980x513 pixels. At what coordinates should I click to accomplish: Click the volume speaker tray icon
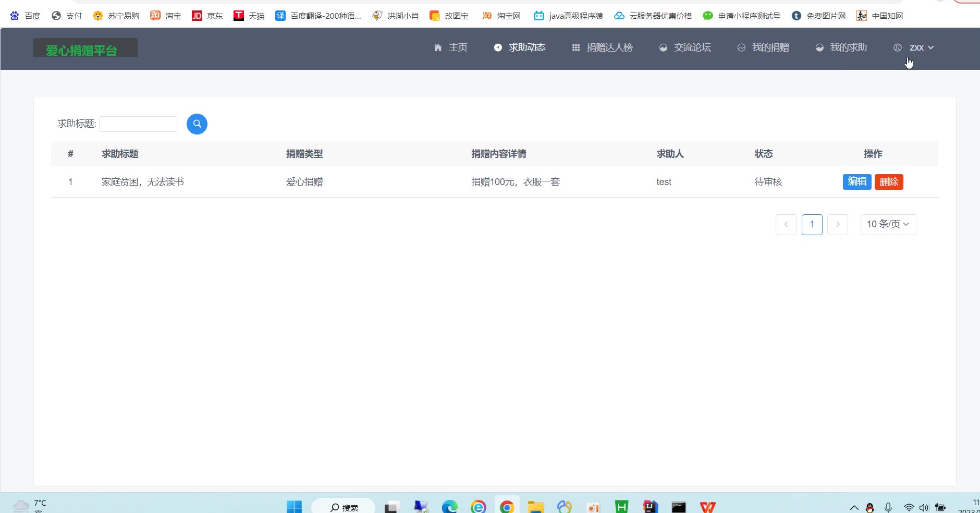924,508
